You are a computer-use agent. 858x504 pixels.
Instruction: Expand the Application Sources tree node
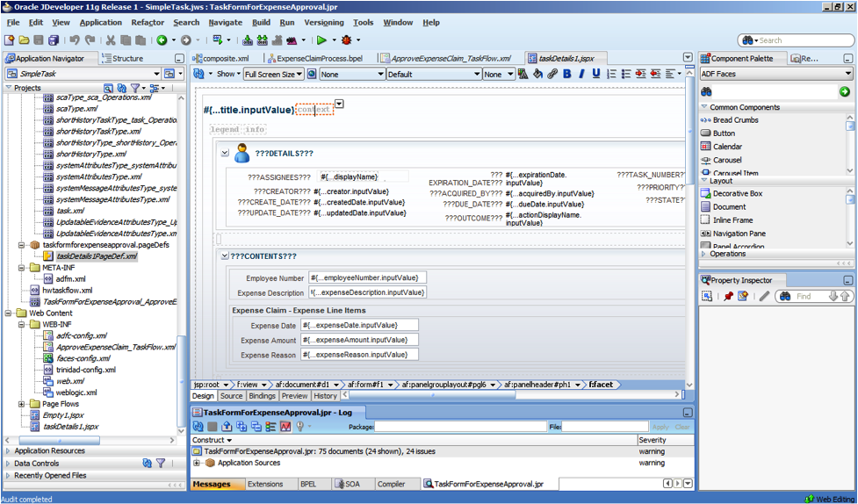point(198,463)
